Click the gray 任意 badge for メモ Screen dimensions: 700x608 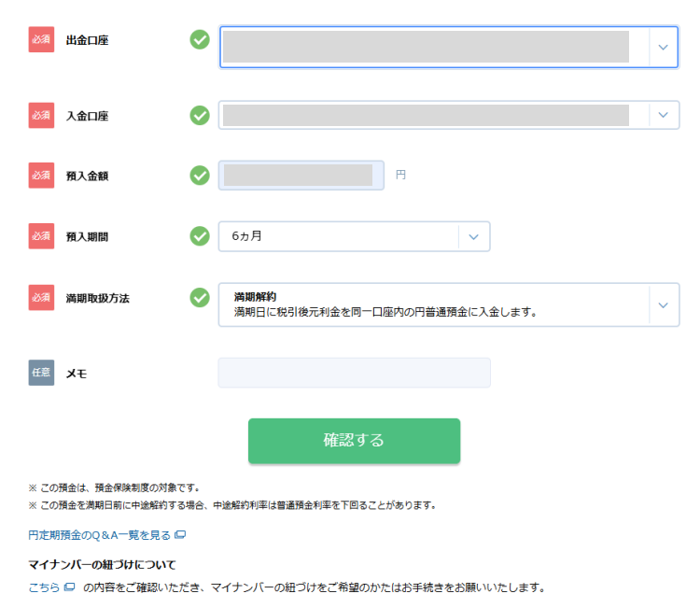point(42,373)
